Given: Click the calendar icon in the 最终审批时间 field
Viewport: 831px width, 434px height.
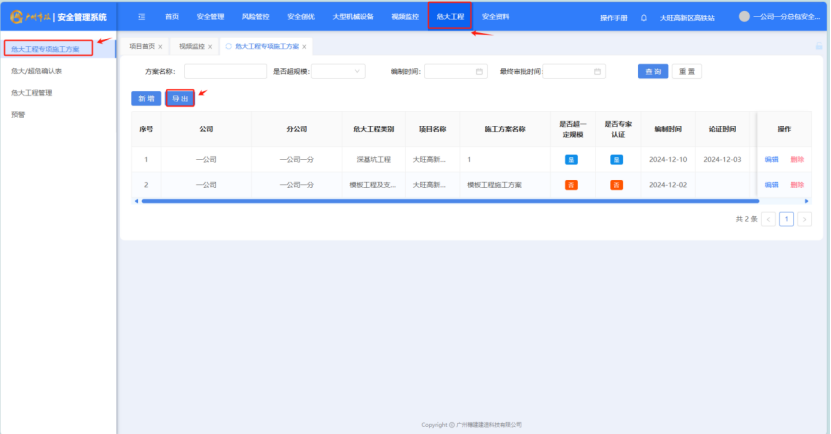Looking at the screenshot, I should click(x=597, y=71).
